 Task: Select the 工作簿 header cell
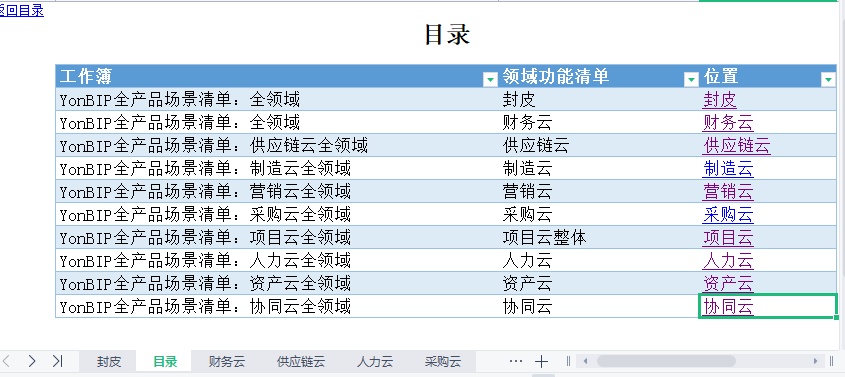276,76
